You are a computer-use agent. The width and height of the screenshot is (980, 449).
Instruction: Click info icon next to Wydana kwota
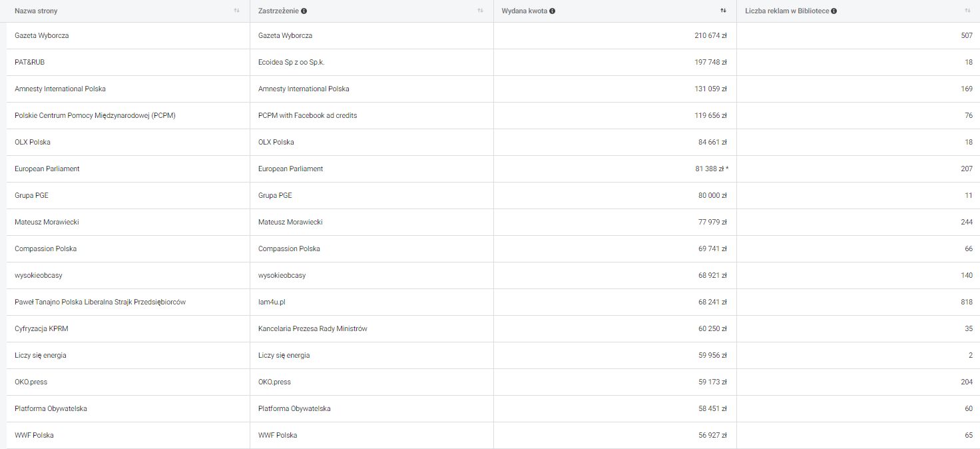[553, 11]
